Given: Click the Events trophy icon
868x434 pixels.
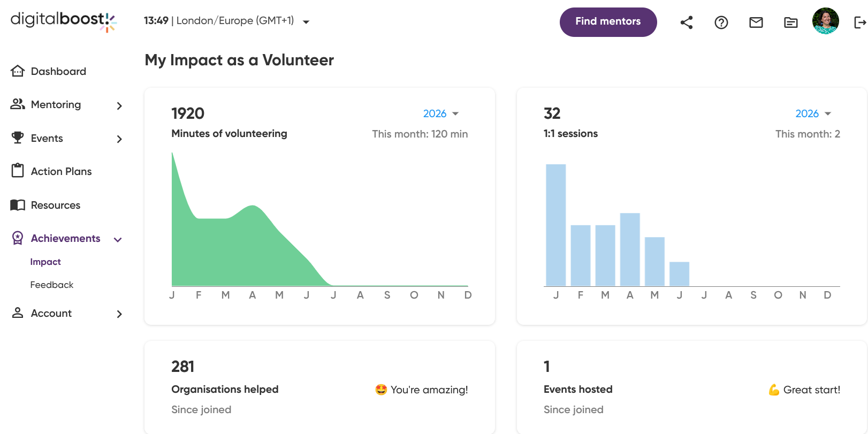Looking at the screenshot, I should 18,138.
